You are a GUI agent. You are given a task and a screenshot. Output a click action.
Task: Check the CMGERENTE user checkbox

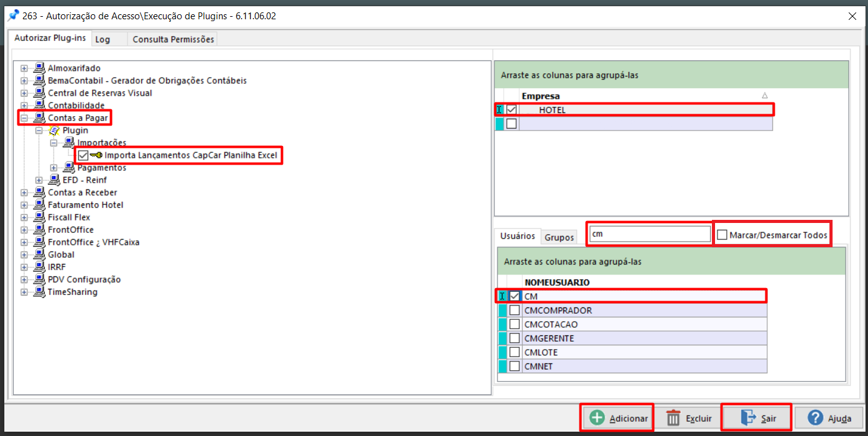tap(514, 338)
